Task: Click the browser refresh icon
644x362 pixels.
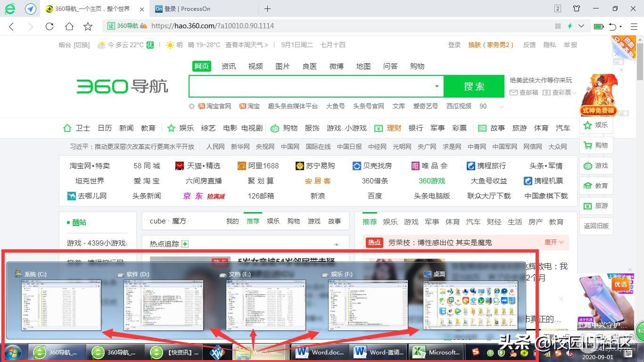Action: click(x=50, y=26)
